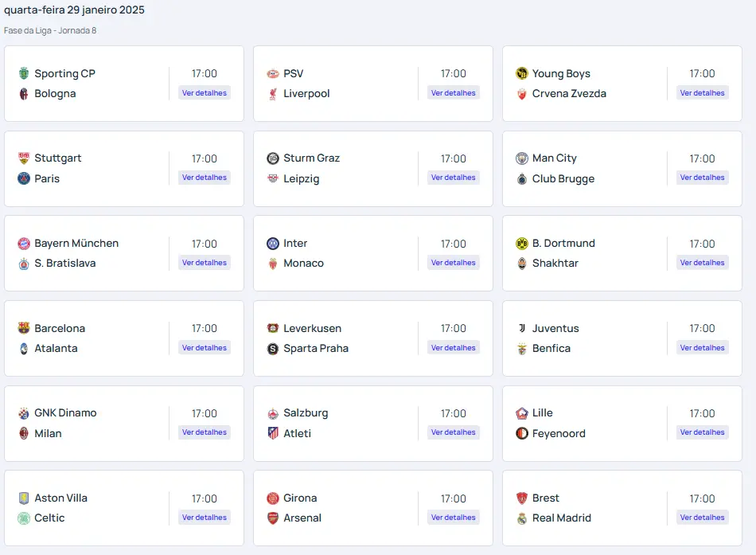Viewport: 756px width, 555px height.
Task: Click the Atalanta team name
Action: [56, 349]
